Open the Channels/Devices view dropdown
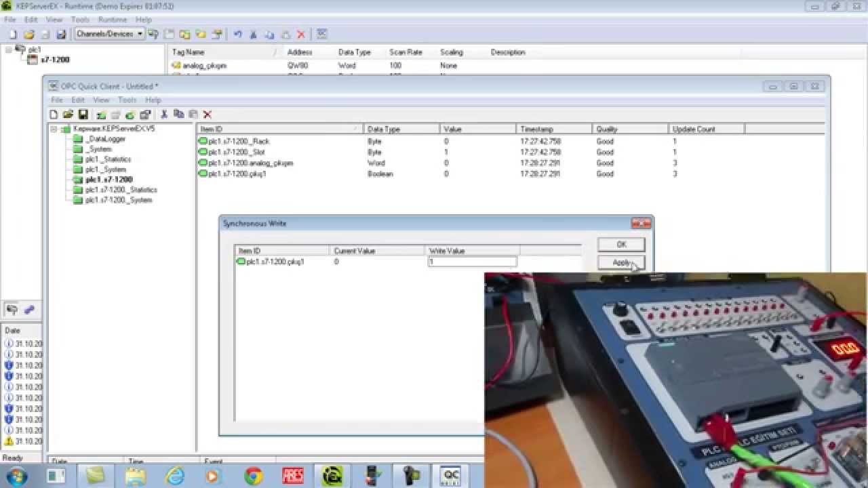This screenshot has width=868, height=488. (140, 34)
